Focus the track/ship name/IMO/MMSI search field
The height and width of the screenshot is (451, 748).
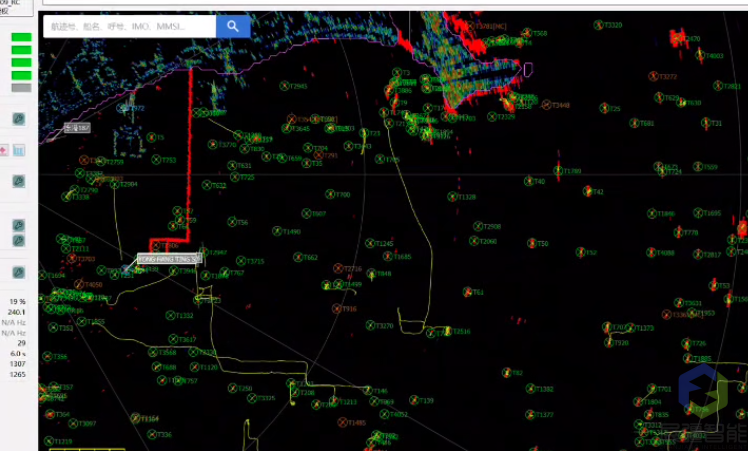(129, 26)
